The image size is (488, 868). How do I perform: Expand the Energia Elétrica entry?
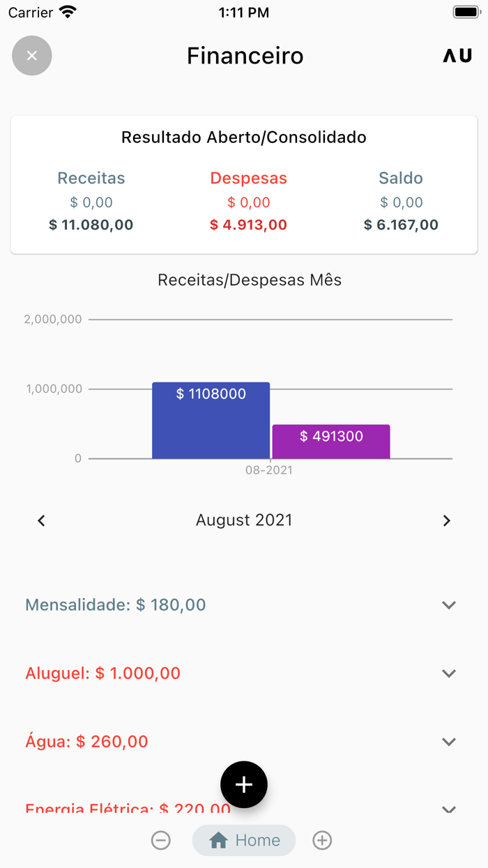[449, 809]
